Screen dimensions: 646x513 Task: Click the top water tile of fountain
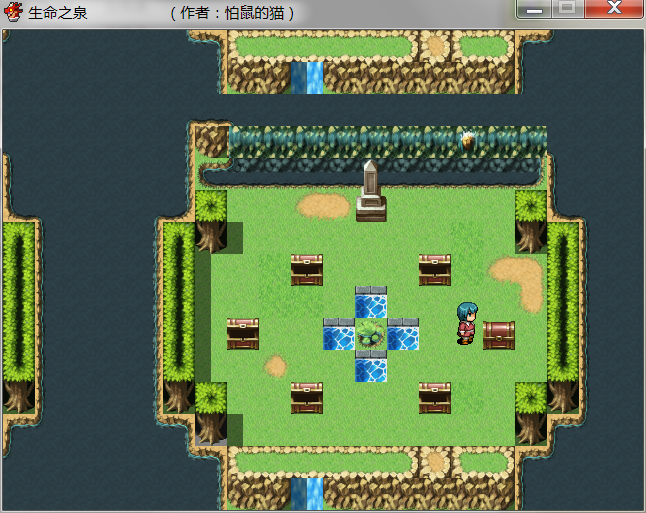(371, 302)
